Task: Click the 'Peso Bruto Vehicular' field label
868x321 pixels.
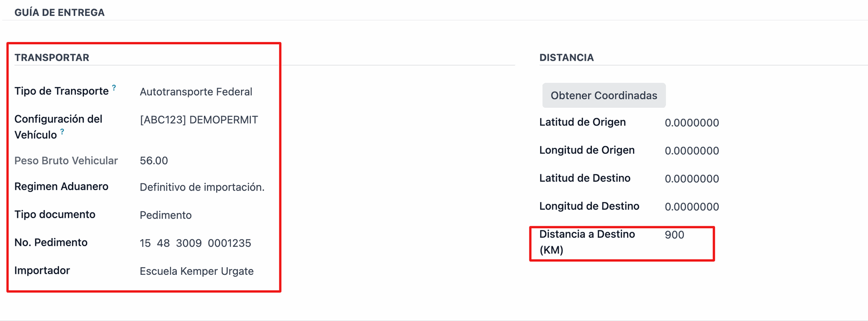Action: [x=66, y=161]
